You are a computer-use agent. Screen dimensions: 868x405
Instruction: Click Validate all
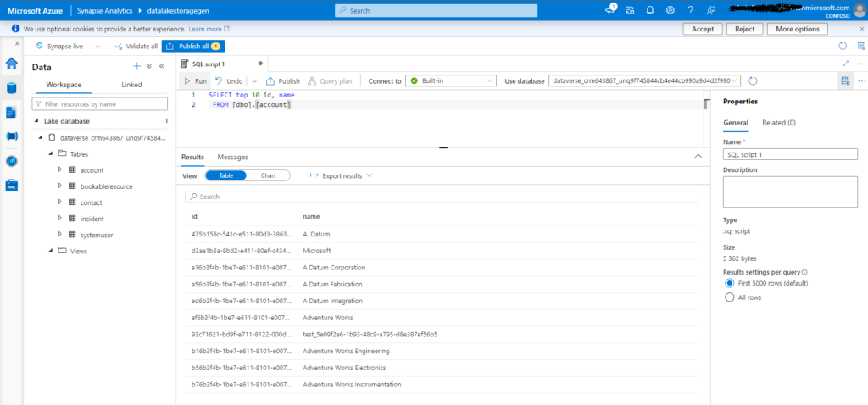[136, 47]
